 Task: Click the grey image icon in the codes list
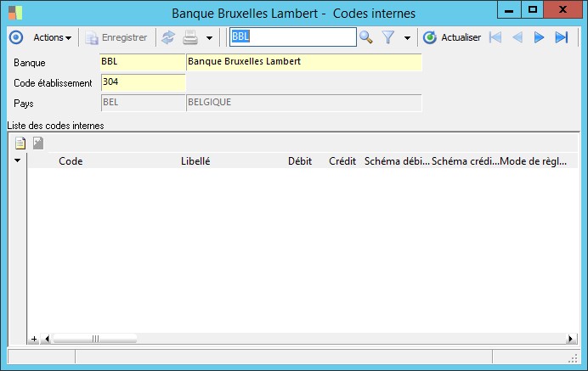pyautogui.click(x=38, y=143)
